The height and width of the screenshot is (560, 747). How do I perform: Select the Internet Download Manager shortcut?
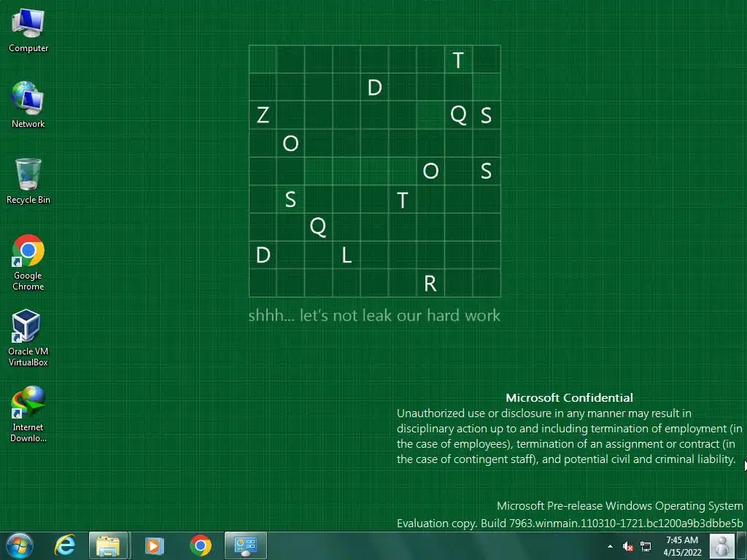pos(28,414)
